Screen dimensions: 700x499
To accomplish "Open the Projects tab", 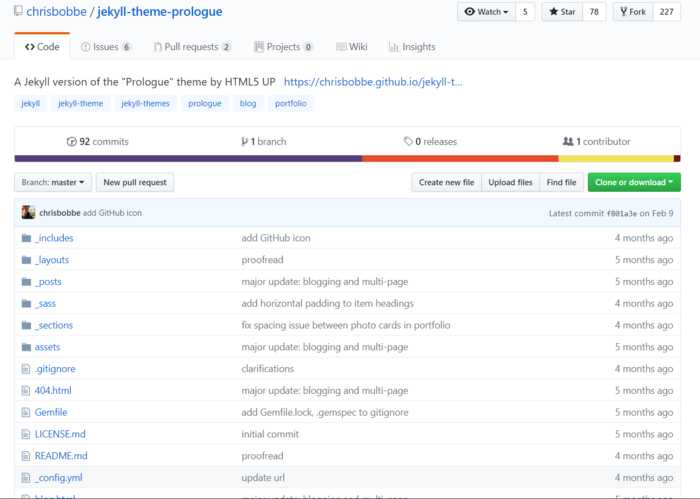I will pos(283,46).
